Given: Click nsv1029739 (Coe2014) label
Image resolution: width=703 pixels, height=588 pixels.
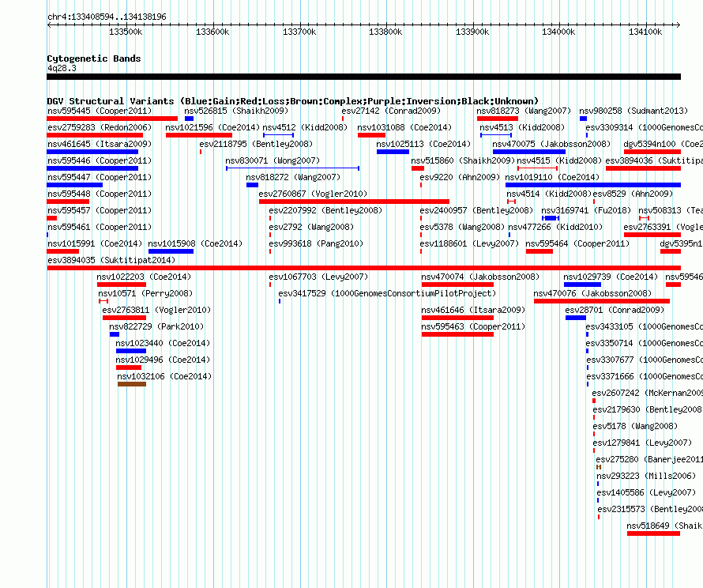Looking at the screenshot, I should (x=611, y=277).
